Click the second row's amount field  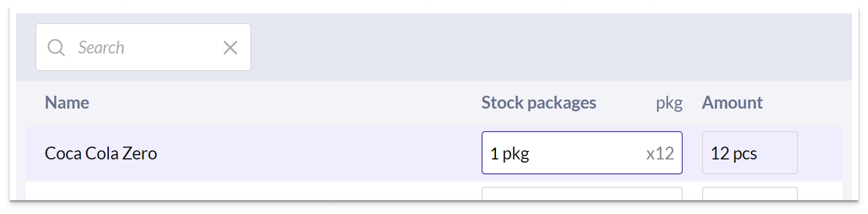tap(749, 193)
